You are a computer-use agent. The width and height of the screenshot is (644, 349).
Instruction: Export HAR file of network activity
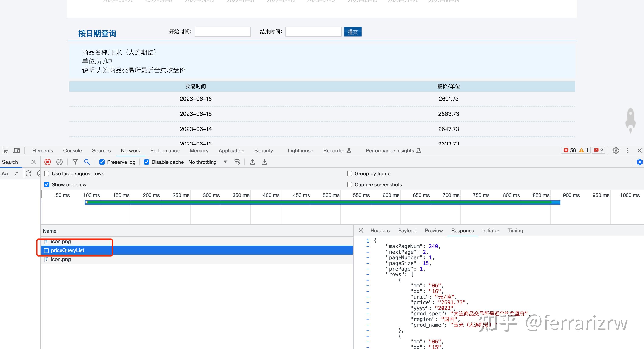coord(264,162)
